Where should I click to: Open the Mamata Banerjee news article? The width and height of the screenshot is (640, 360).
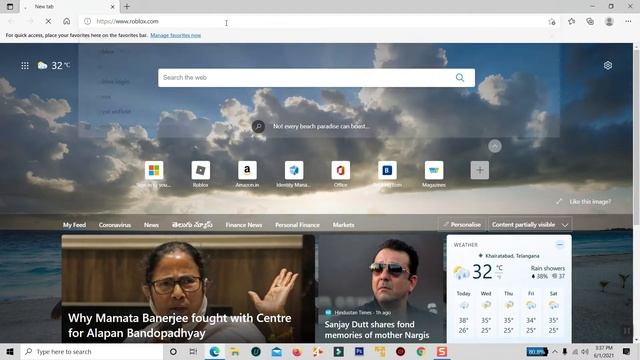coord(188,289)
